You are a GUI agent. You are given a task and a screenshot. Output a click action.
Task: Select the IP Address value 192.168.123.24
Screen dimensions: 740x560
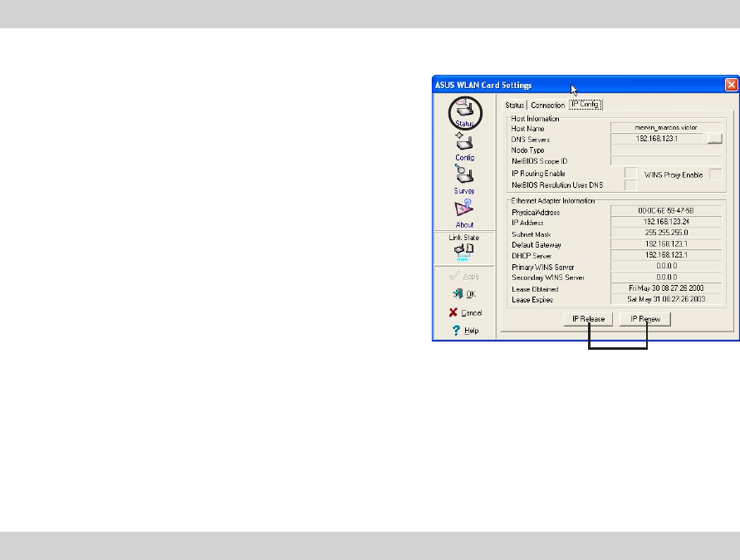point(666,222)
